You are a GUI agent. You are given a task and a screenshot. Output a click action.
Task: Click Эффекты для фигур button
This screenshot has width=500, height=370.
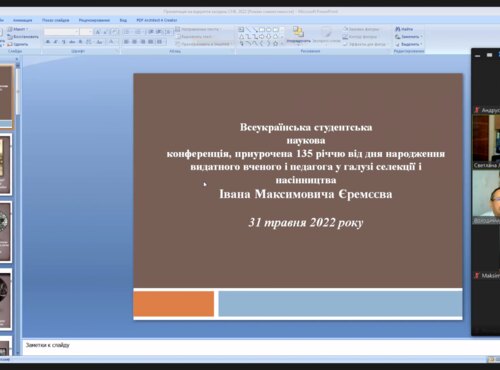click(364, 44)
